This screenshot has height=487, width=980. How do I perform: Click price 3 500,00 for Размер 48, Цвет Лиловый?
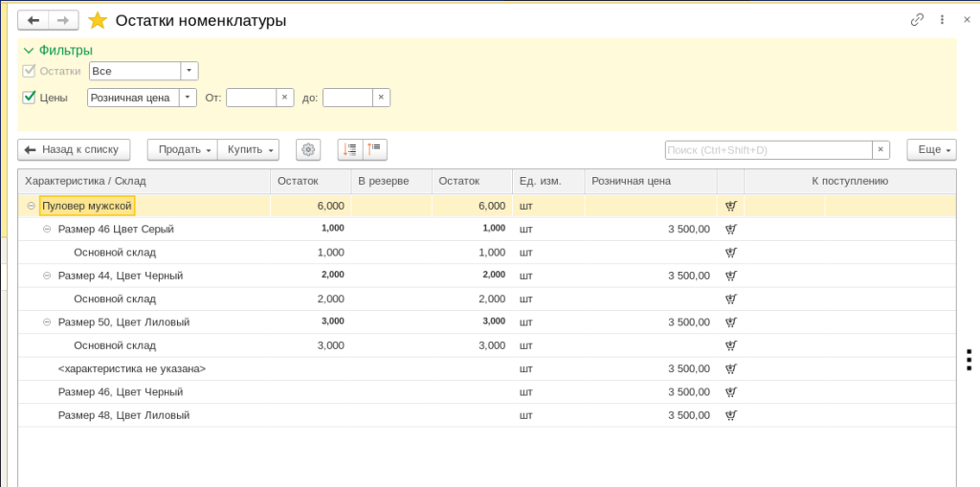click(689, 415)
